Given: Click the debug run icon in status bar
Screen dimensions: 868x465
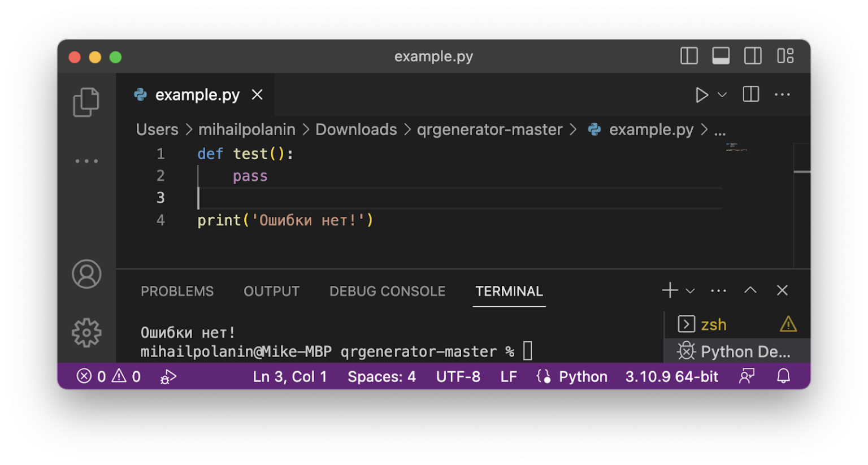Looking at the screenshot, I should tap(168, 377).
